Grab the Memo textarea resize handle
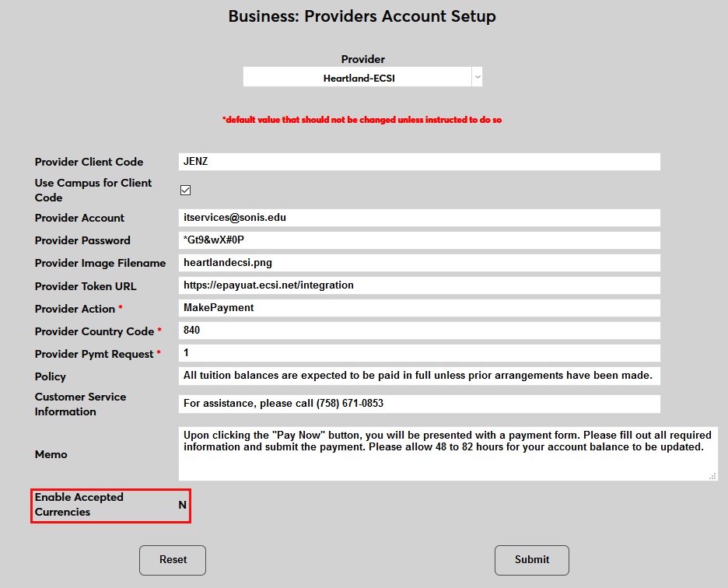Image resolution: width=728 pixels, height=588 pixels. pos(712,476)
